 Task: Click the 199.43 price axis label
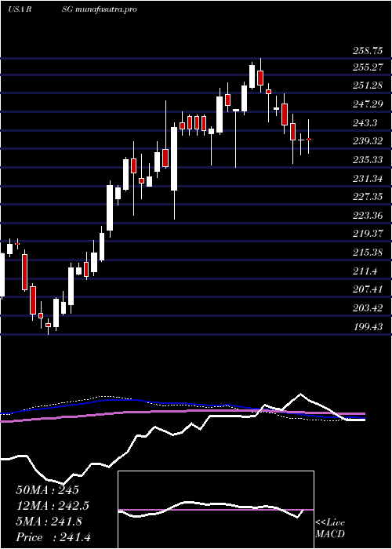367,327
